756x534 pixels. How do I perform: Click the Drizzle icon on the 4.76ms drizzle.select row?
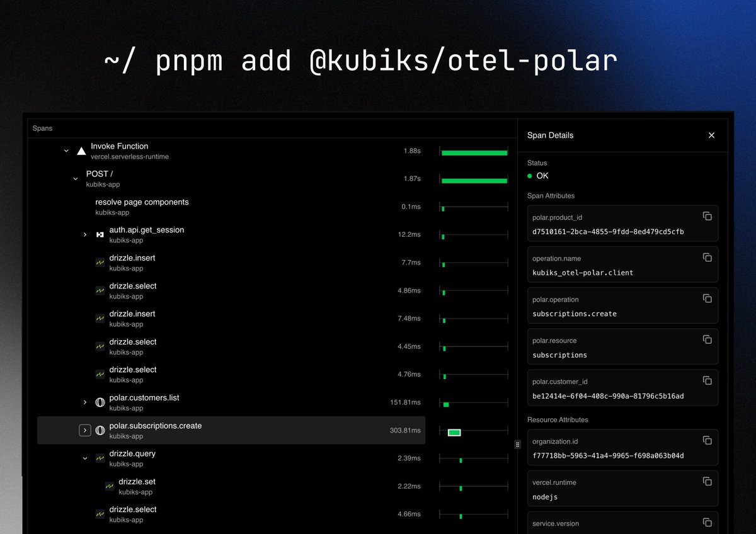(100, 374)
